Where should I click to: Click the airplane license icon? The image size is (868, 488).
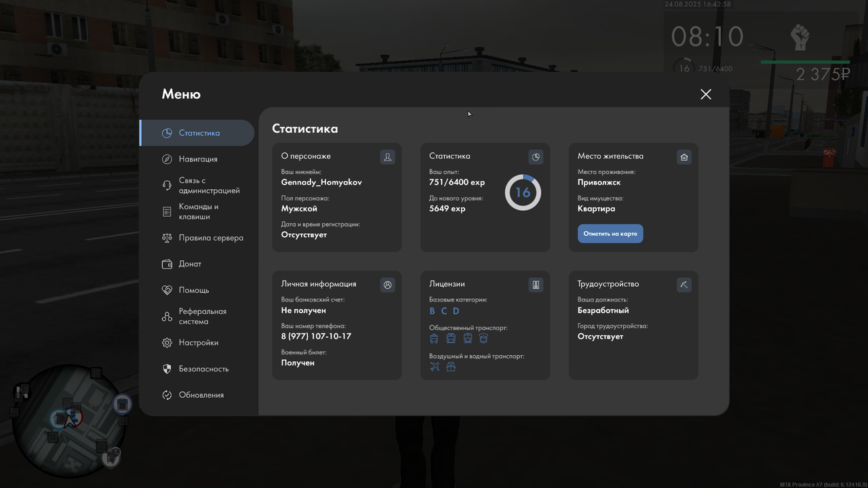pos(435,367)
